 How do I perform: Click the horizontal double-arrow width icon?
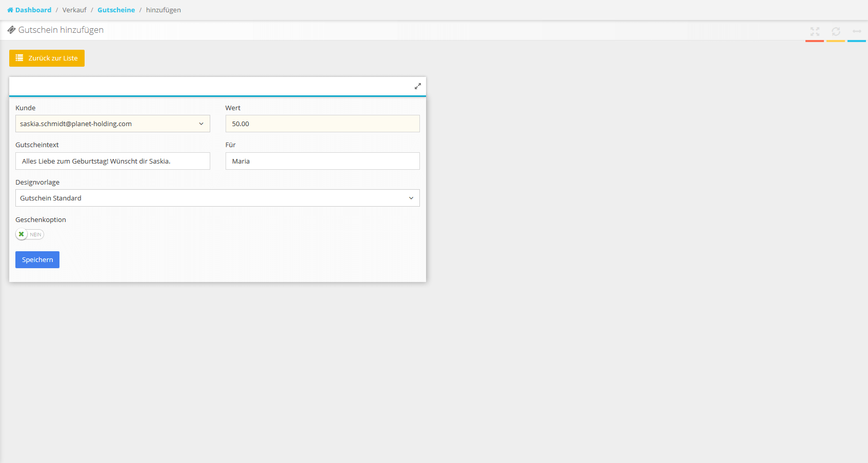pos(857,31)
